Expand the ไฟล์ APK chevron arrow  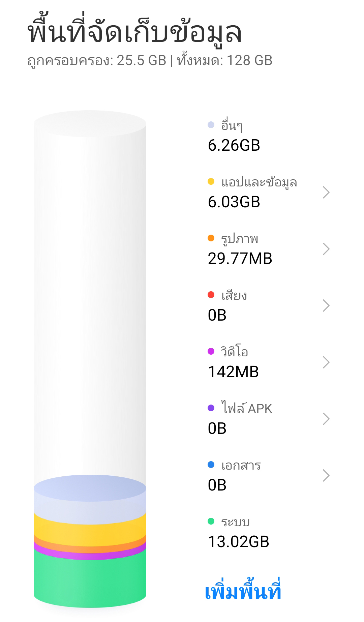point(326,419)
